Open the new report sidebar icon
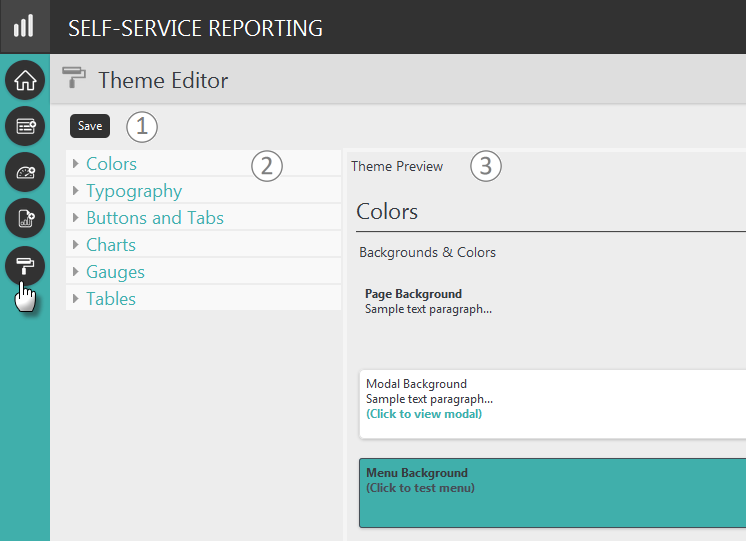Image resolution: width=746 pixels, height=560 pixels. click(25, 126)
